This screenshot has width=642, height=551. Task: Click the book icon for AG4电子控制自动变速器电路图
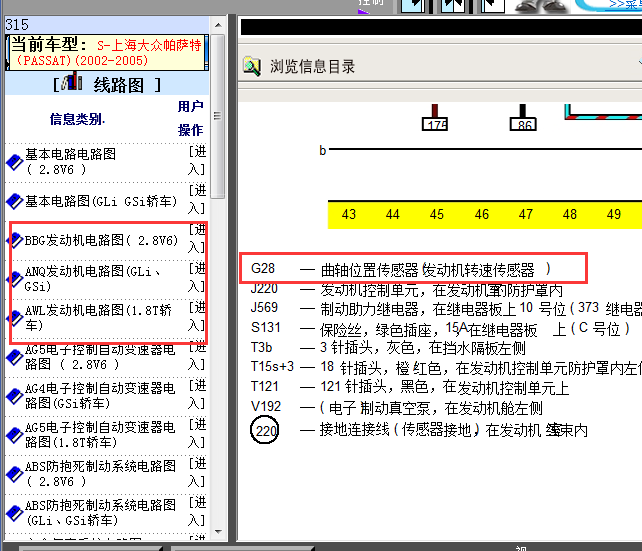coord(15,396)
